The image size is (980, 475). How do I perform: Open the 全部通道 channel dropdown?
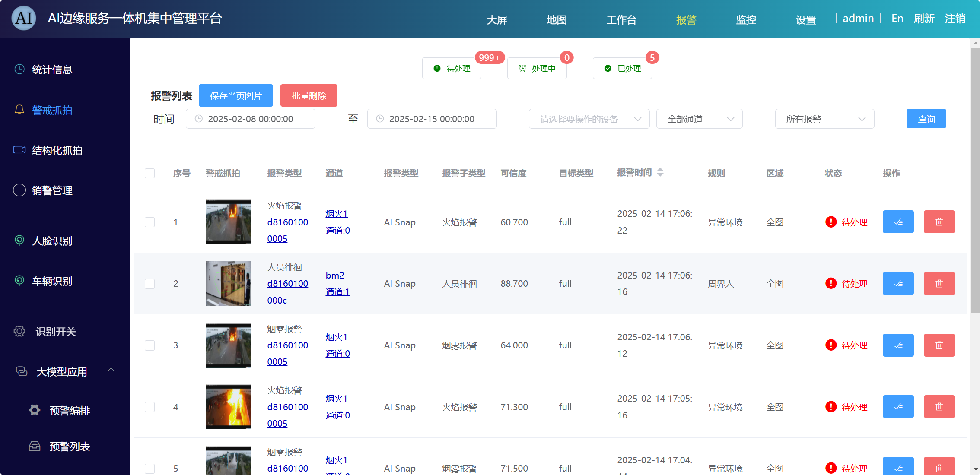point(699,119)
